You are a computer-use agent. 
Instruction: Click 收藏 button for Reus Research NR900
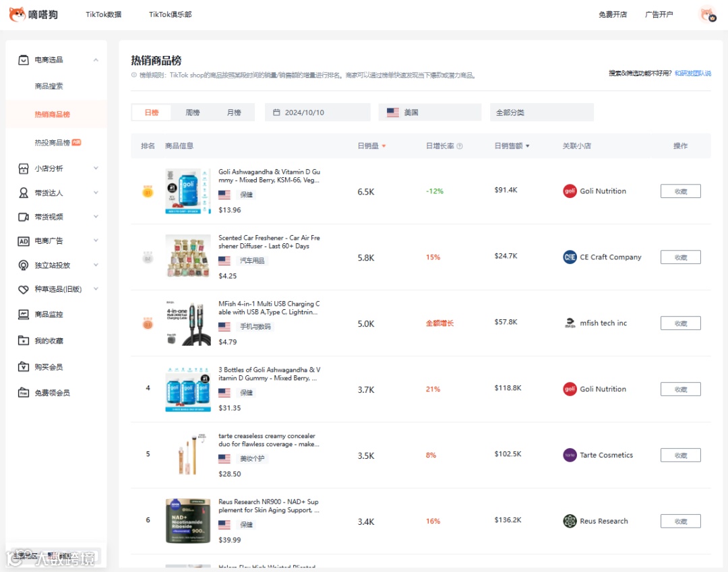pyautogui.click(x=681, y=521)
